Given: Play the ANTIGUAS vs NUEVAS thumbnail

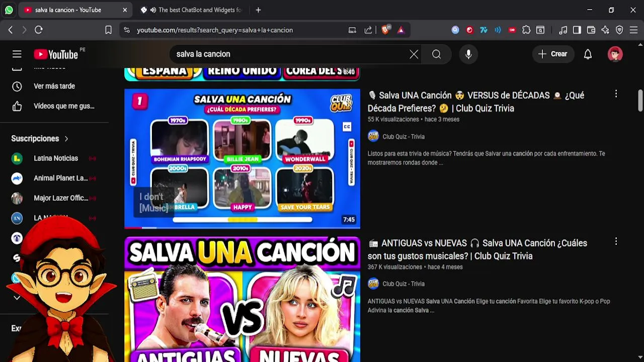Looking at the screenshot, I should (x=242, y=299).
